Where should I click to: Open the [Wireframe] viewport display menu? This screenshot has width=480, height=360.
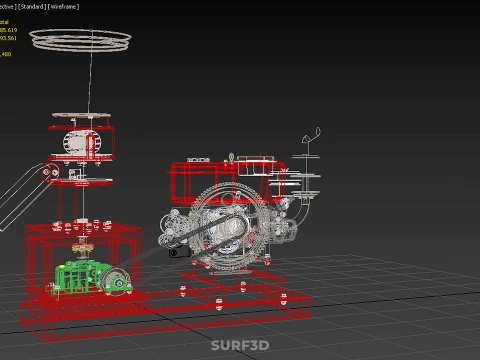(x=63, y=7)
